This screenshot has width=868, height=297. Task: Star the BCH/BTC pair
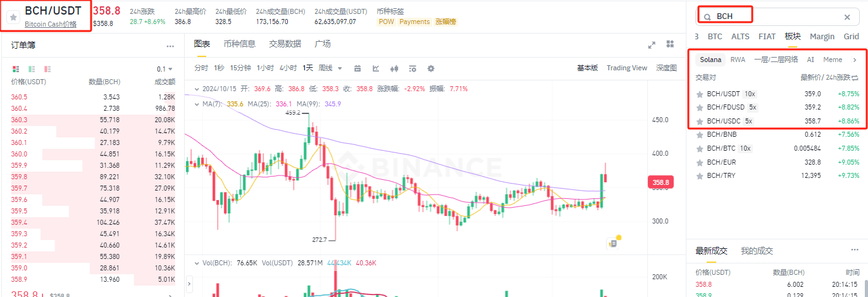(x=700, y=149)
